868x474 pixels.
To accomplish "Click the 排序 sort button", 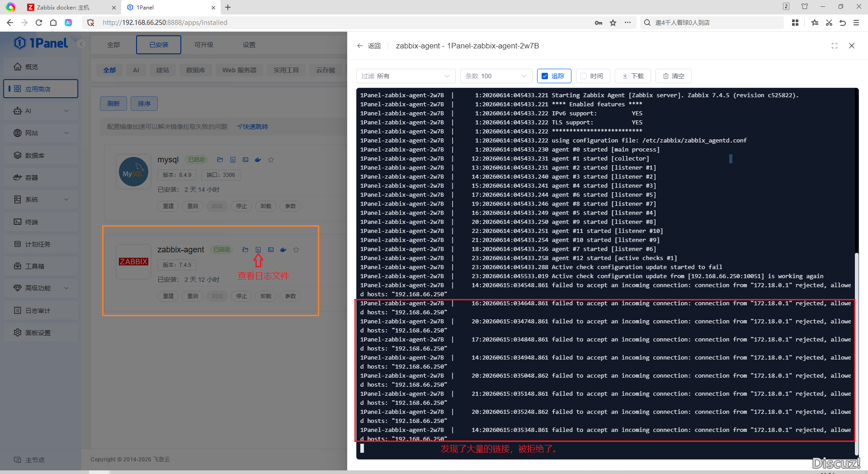I will pos(144,104).
